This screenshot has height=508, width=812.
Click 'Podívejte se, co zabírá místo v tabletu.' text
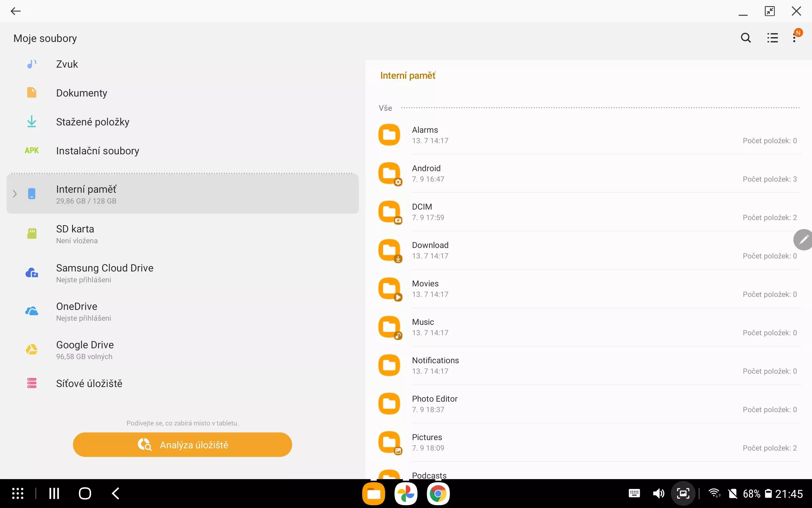182,423
